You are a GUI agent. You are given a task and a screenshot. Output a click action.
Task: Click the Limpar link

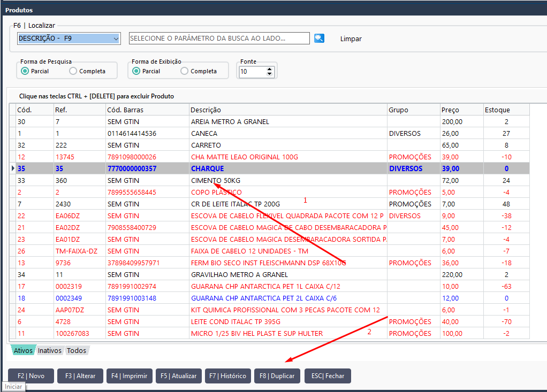click(351, 39)
